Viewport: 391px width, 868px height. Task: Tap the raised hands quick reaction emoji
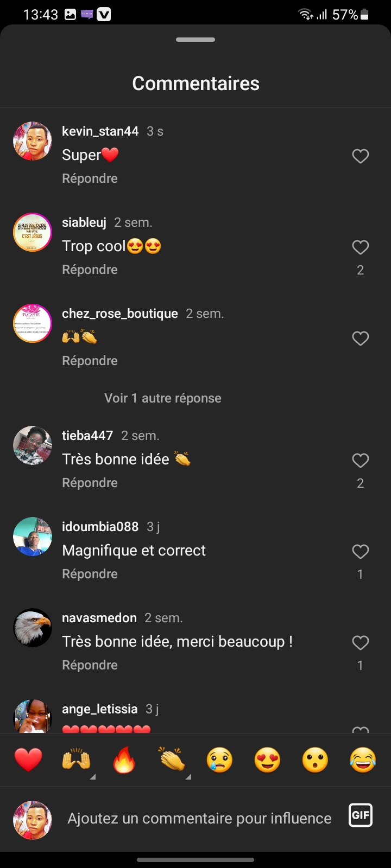(76, 759)
